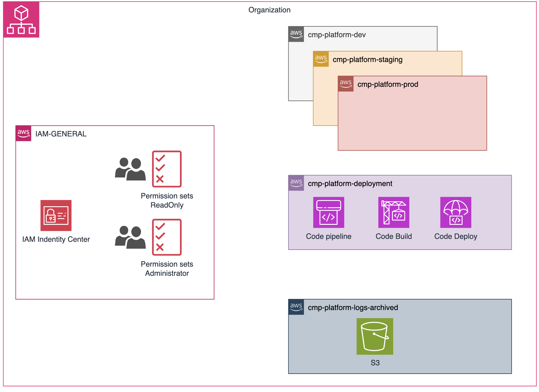
Task: Select the IAM Identity Center icon
Action: point(56,215)
